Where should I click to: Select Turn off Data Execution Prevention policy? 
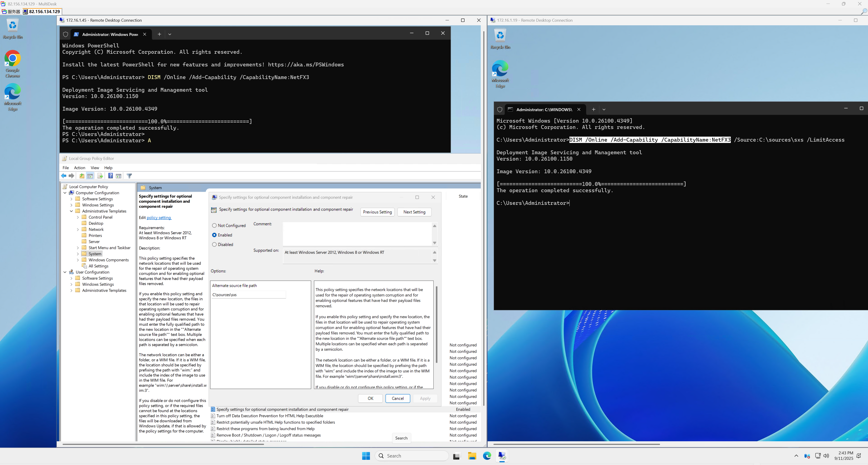(270, 416)
